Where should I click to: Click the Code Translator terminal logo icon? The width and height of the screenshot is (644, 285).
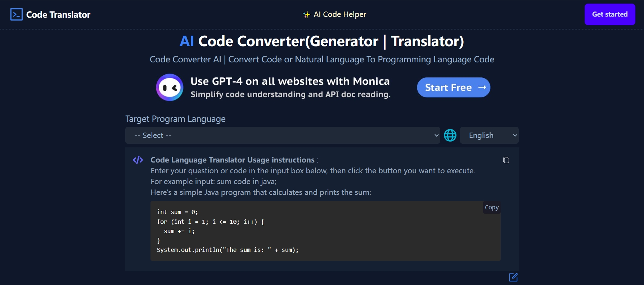17,14
